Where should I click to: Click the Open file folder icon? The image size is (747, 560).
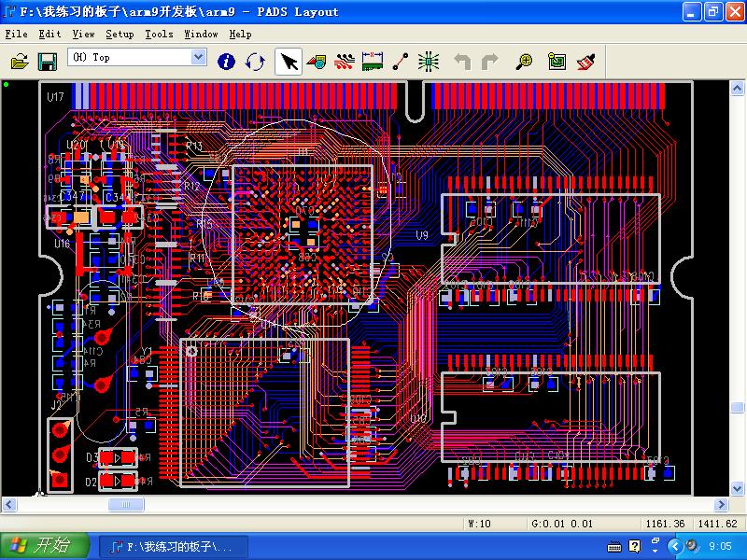pyautogui.click(x=20, y=62)
